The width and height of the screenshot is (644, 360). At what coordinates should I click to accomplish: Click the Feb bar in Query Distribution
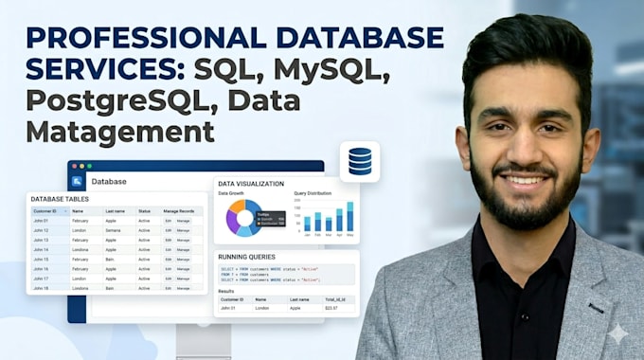click(318, 222)
